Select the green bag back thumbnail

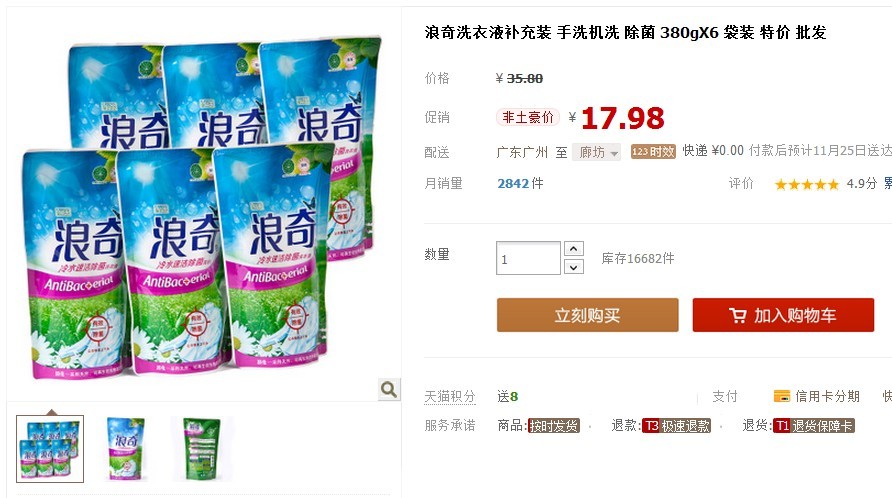(201, 449)
